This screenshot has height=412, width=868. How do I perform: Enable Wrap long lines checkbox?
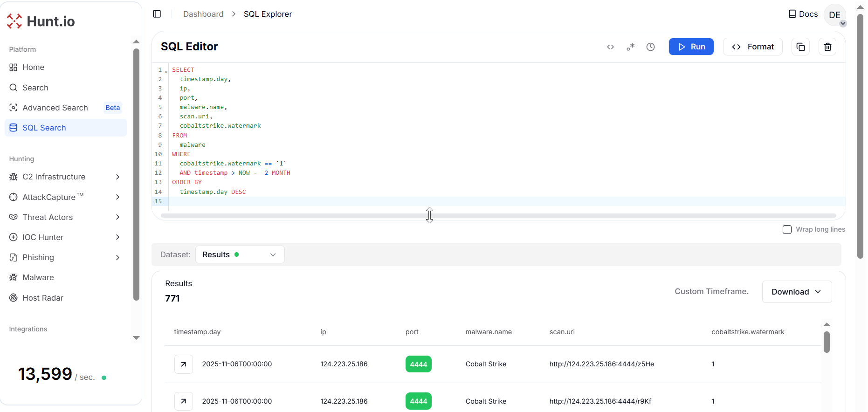787,229
